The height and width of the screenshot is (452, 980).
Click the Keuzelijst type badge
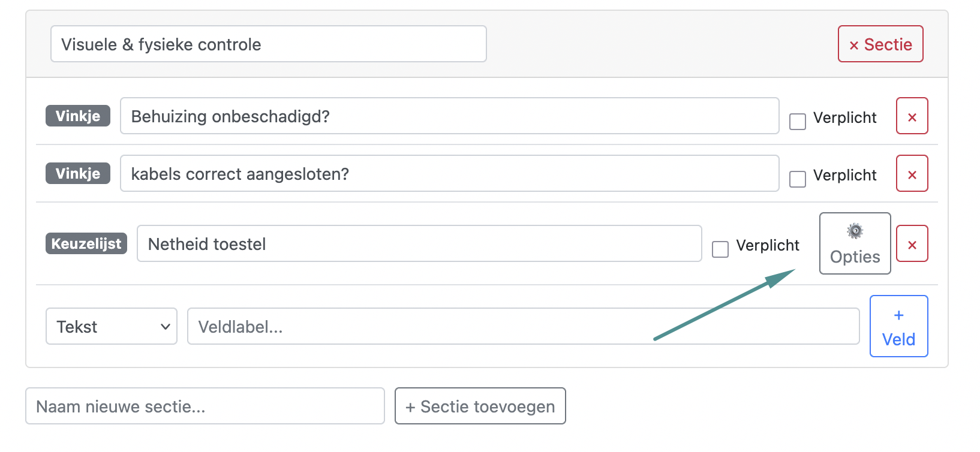point(86,243)
